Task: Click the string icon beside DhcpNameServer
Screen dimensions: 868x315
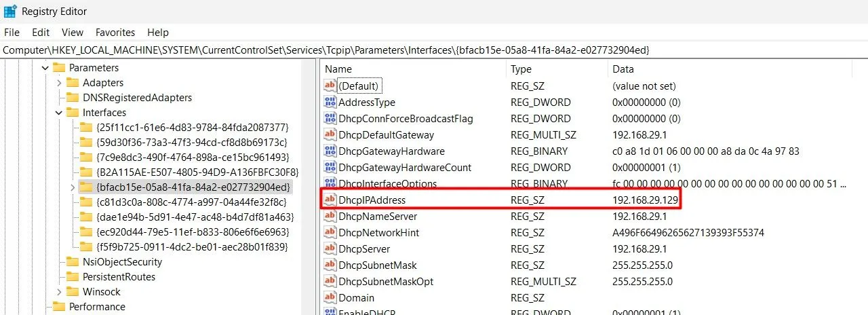Action: coord(330,216)
